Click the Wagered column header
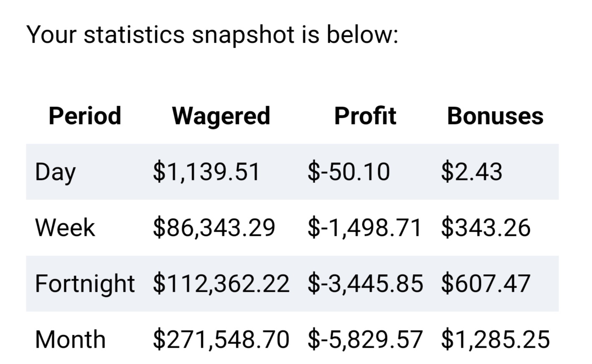Screen dimensions: 592x364 (x=221, y=116)
